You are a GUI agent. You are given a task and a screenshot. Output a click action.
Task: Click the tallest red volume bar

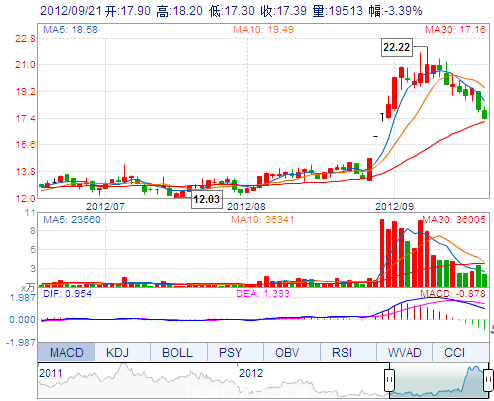(382, 253)
